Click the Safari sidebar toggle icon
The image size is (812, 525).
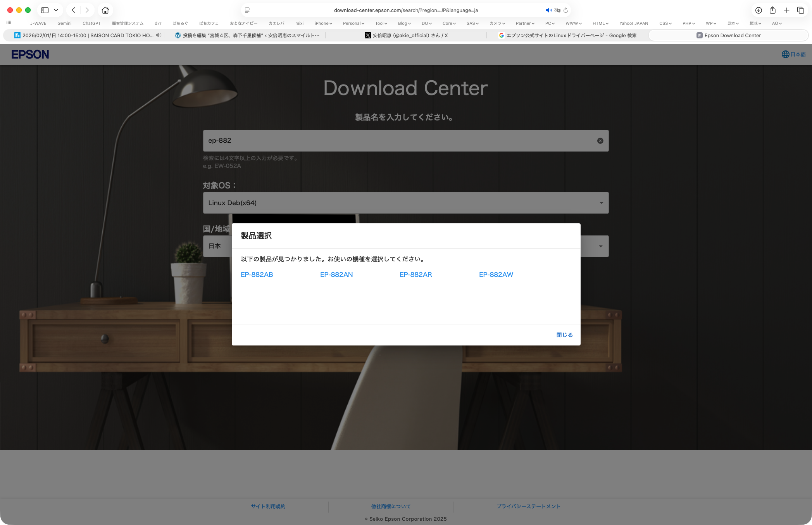(45, 10)
